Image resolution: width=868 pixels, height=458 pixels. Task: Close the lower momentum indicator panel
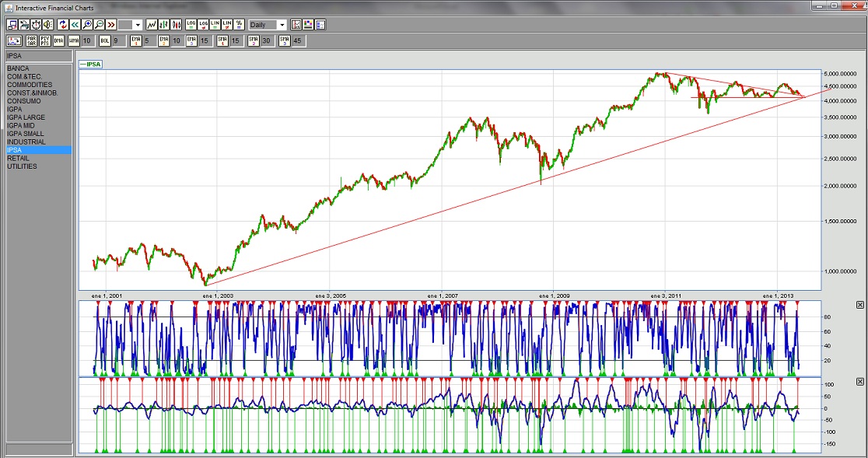tap(859, 382)
